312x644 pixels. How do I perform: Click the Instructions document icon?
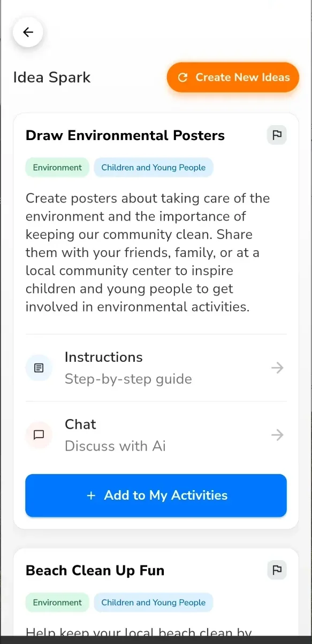[x=39, y=368]
